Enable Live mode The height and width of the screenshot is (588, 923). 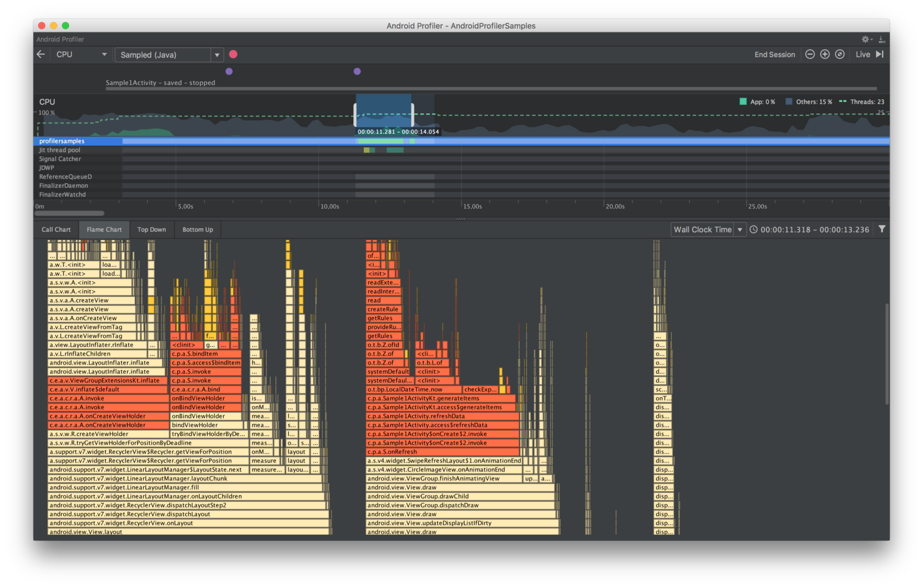pyautogui.click(x=862, y=54)
